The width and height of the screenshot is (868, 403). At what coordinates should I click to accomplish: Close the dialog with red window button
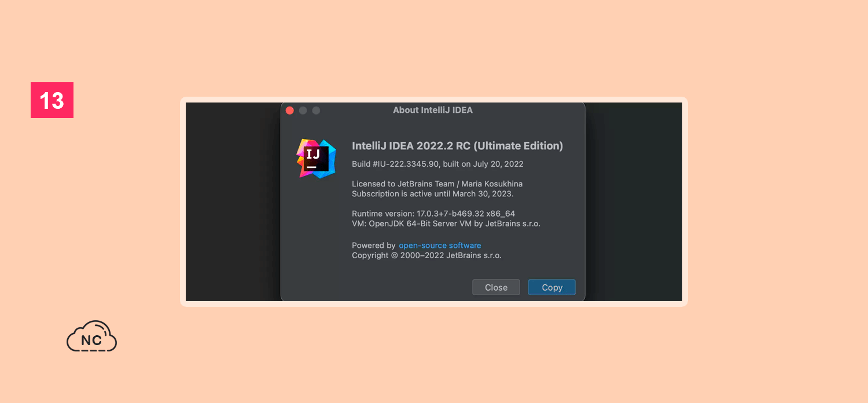tap(290, 110)
